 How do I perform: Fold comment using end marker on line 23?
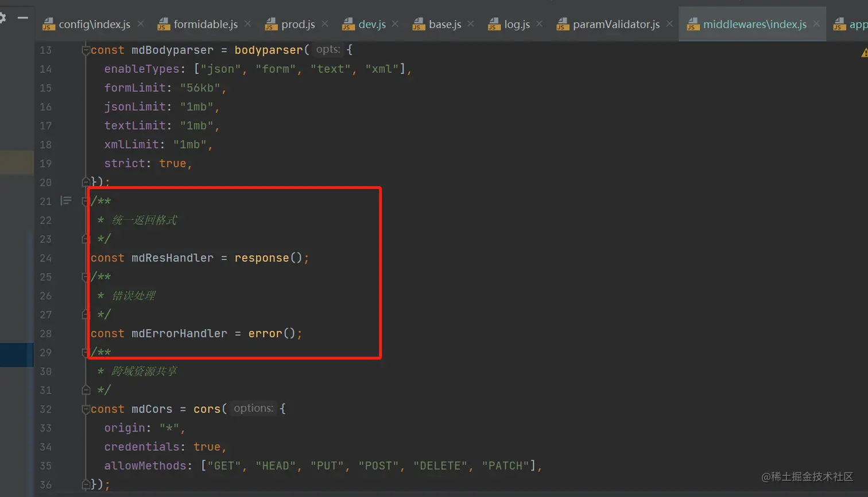point(86,238)
